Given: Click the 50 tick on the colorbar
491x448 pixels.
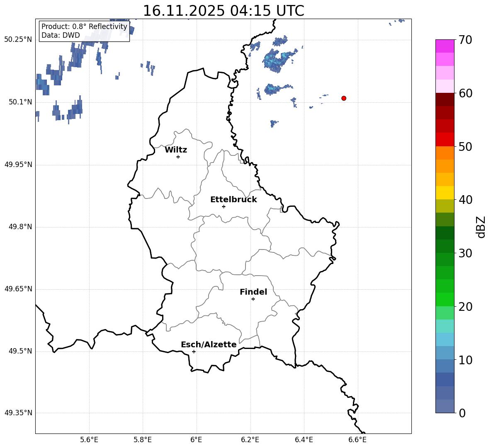Looking at the screenshot, I should point(465,147).
